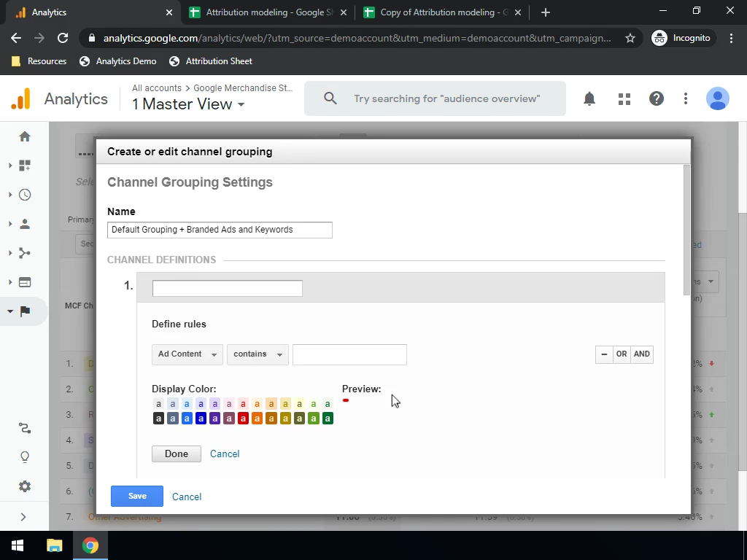Open the Ad Content dimension dropdown

[x=187, y=354]
